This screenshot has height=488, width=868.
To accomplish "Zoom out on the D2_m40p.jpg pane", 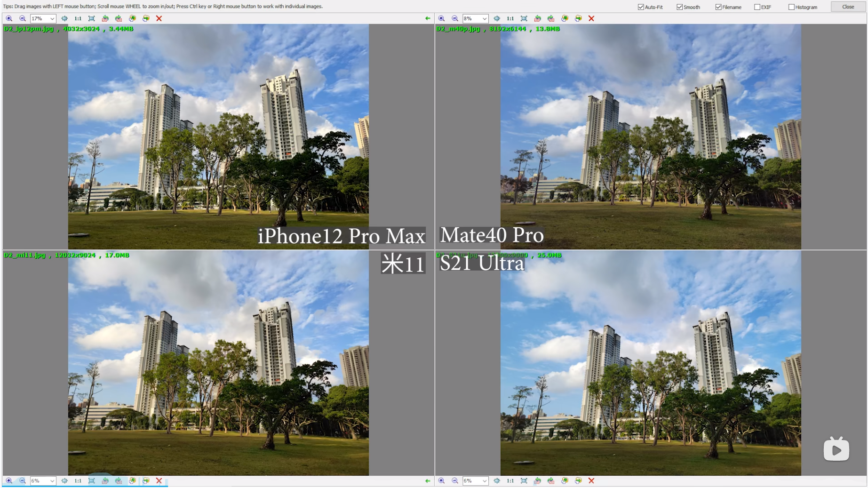I will point(455,18).
